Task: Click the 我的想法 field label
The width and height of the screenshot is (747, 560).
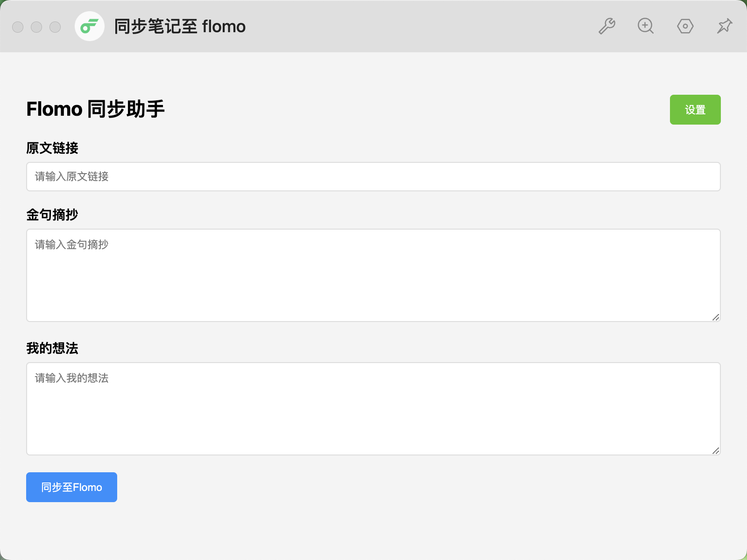Action: tap(52, 348)
